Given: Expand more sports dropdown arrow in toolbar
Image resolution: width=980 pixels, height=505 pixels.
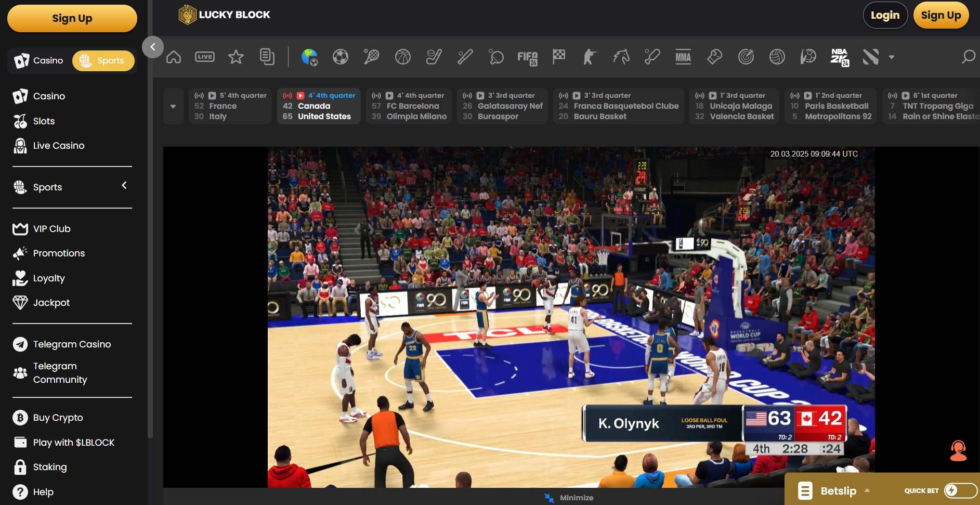Looking at the screenshot, I should pyautogui.click(x=892, y=57).
